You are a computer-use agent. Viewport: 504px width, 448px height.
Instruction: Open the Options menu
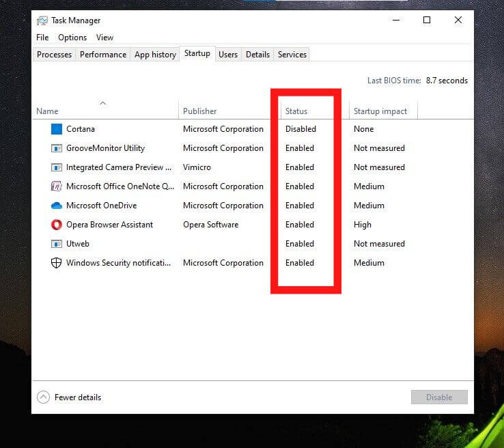[72, 38]
